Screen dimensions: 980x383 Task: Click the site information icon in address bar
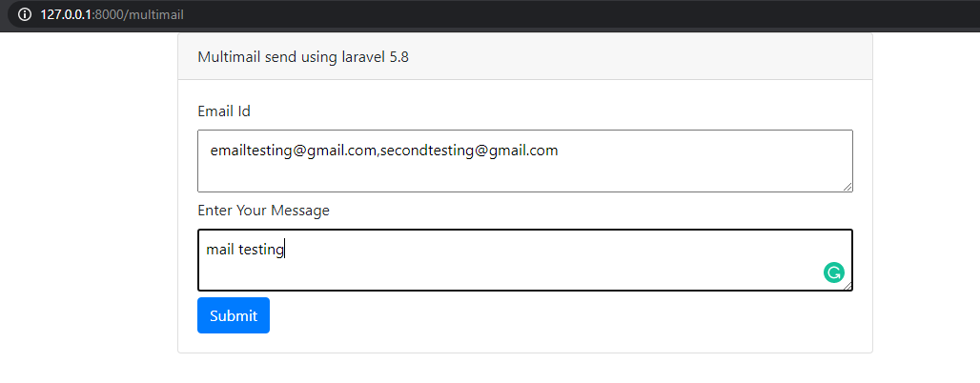(25, 15)
